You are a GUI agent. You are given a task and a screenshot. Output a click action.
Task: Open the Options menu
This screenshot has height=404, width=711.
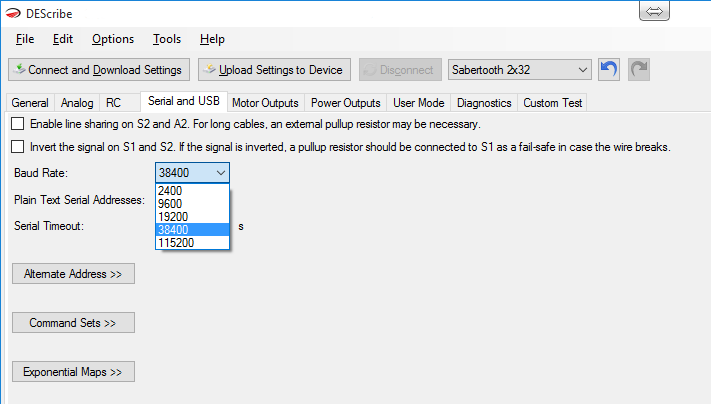(113, 39)
